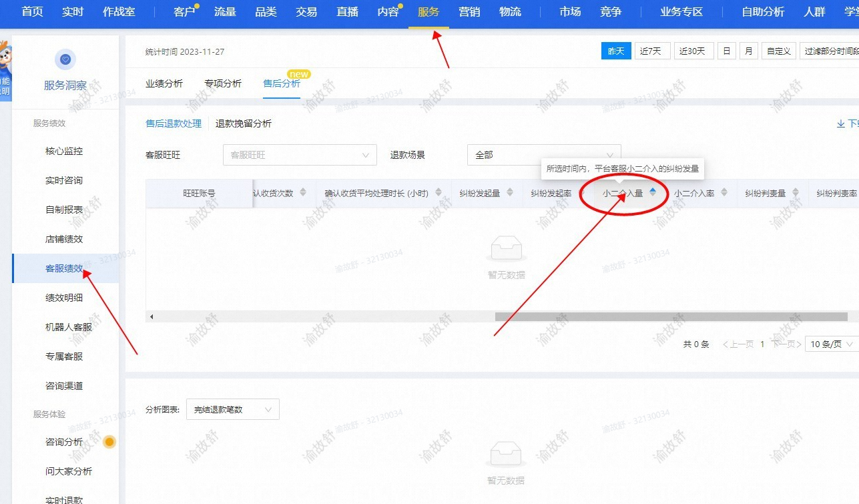Screen dimensions: 859x504
Task: Select 月 period button
Action: (x=748, y=51)
